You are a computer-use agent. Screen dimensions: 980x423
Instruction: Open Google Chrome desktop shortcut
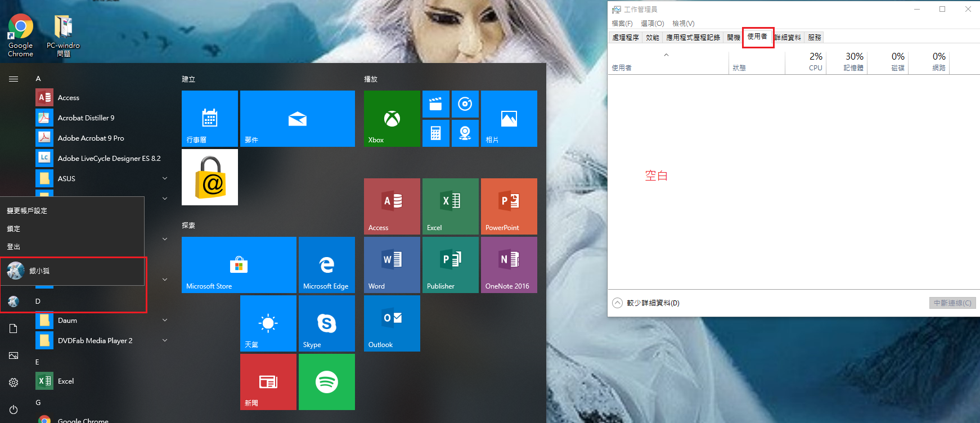(x=20, y=35)
